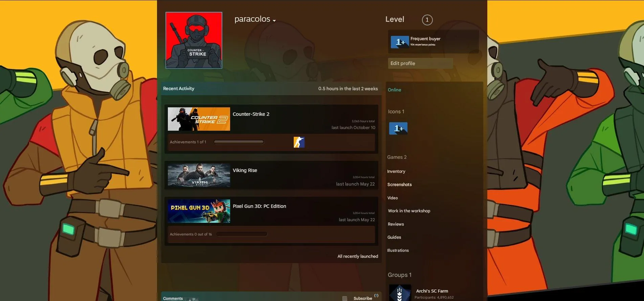644x301 pixels.
Task: Click the 1+ badge under Icons
Action: (x=398, y=129)
